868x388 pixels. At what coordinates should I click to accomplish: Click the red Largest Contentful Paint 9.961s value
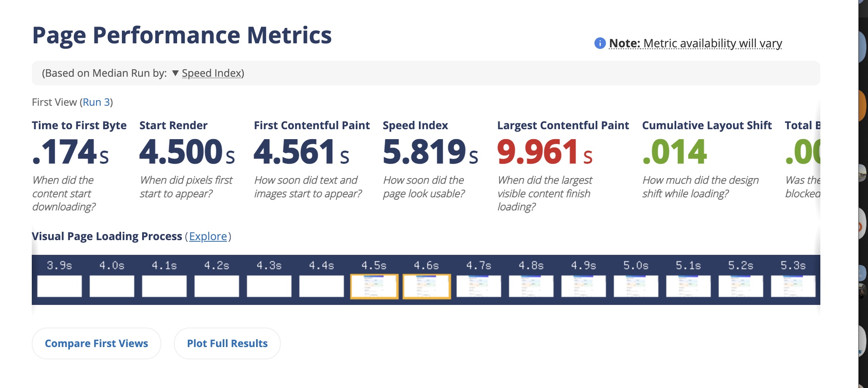coord(544,152)
